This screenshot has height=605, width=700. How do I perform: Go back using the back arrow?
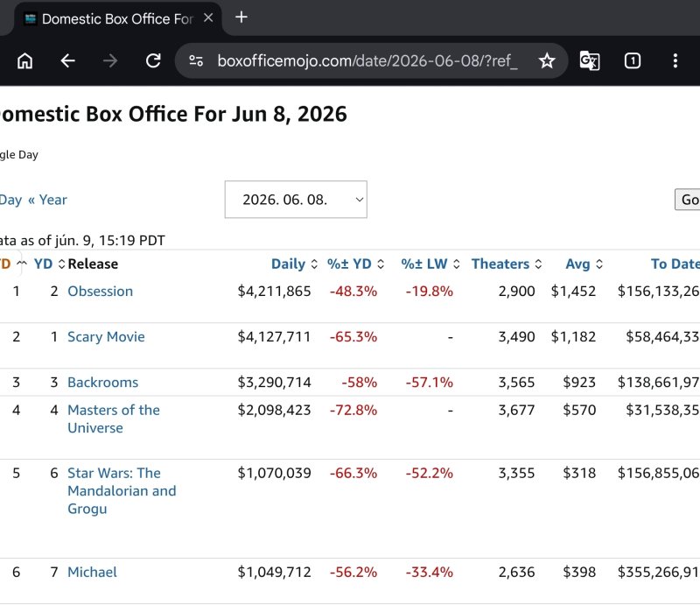pos(68,60)
